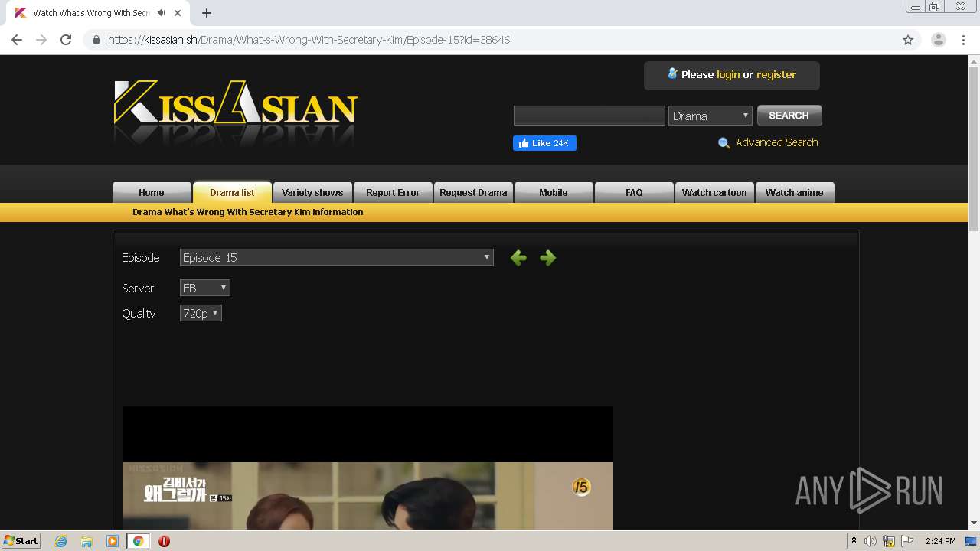Open the FAQ tab
980x551 pixels.
tap(634, 192)
